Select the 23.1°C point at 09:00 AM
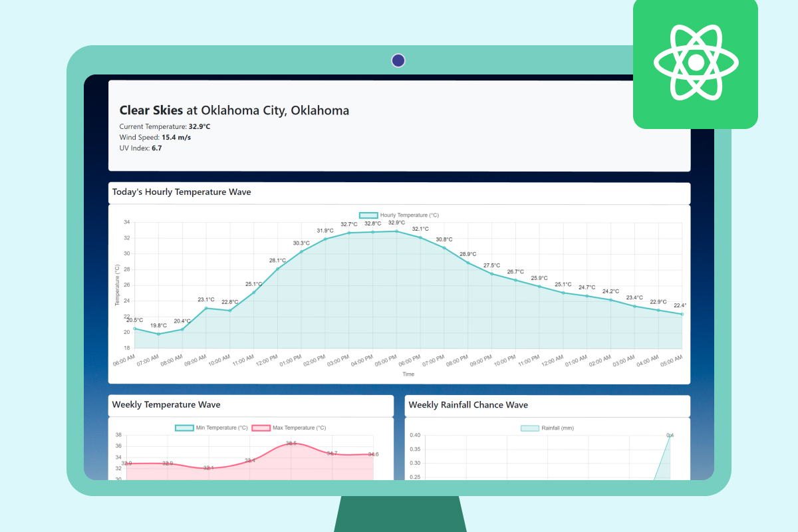The width and height of the screenshot is (798, 532). point(206,308)
